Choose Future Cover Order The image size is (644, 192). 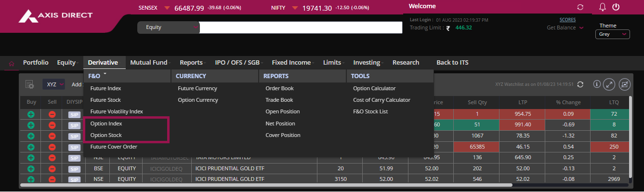(x=114, y=147)
